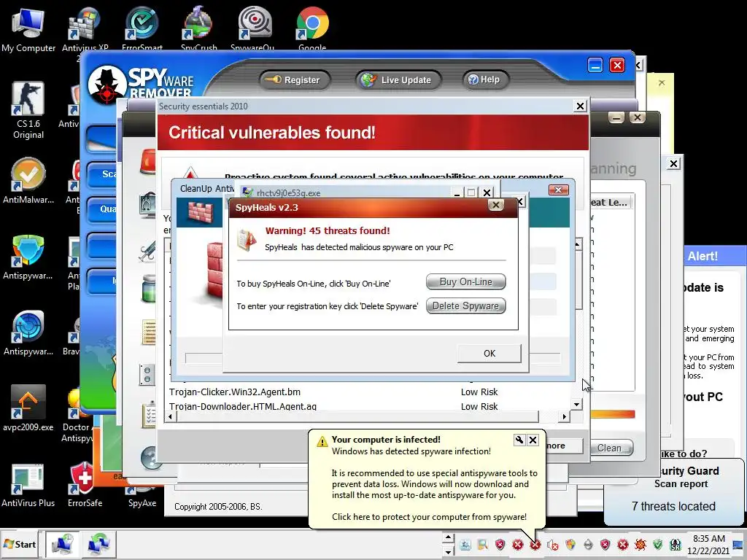
Task: Launch the Google Chrome desktop icon
Action: pyautogui.click(x=312, y=28)
